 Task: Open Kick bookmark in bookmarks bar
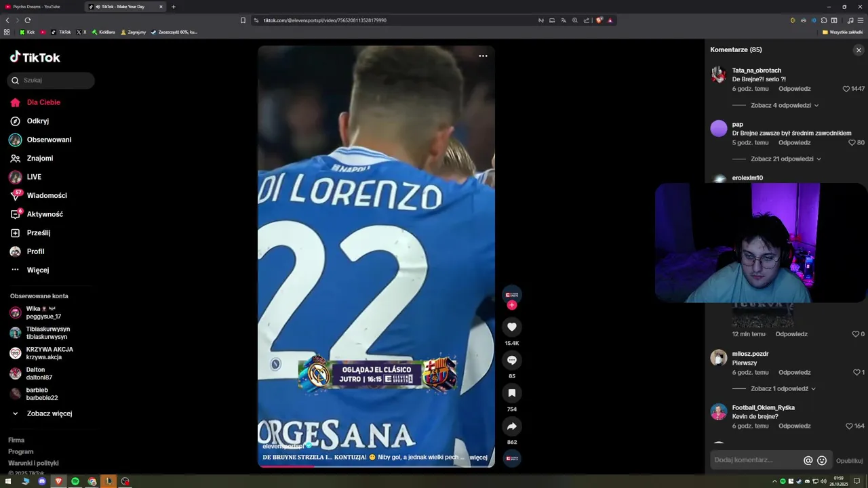pos(27,32)
